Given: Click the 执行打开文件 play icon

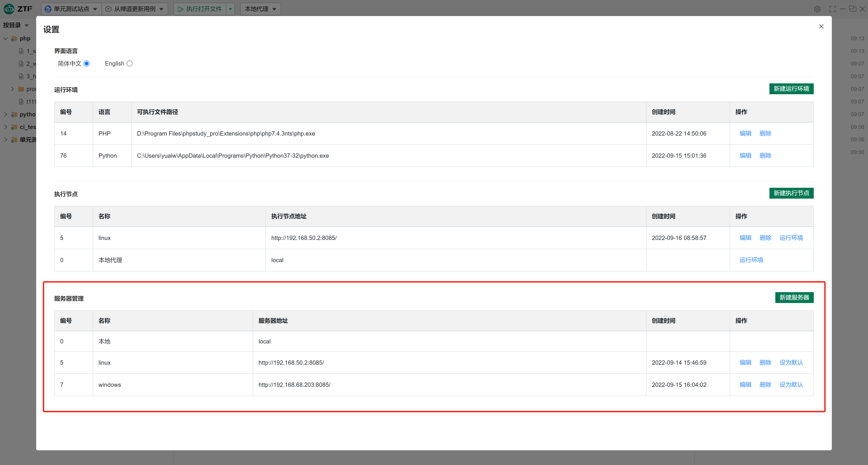Looking at the screenshot, I should click(x=181, y=9).
